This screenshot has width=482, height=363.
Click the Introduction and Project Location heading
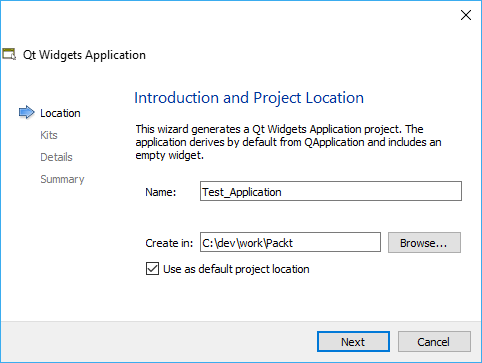pos(249,98)
